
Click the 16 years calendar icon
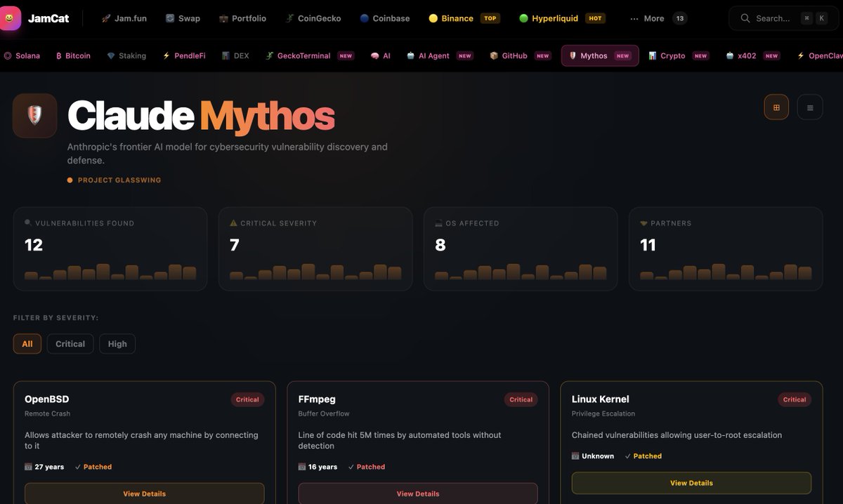[x=301, y=467]
